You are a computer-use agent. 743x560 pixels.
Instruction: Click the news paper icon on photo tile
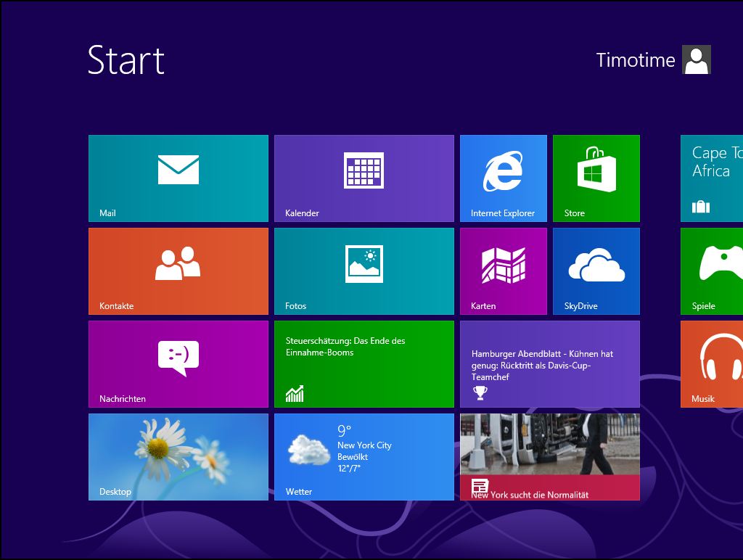click(x=480, y=486)
